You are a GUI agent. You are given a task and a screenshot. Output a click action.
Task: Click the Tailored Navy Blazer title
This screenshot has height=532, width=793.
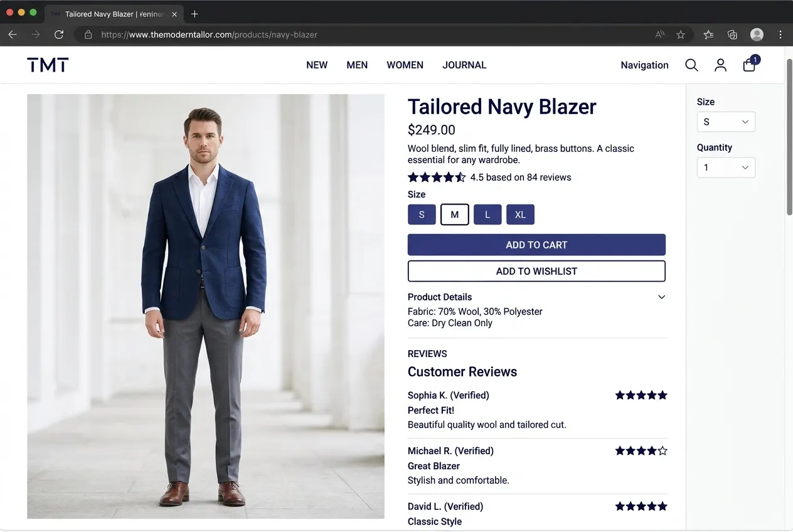(x=502, y=106)
